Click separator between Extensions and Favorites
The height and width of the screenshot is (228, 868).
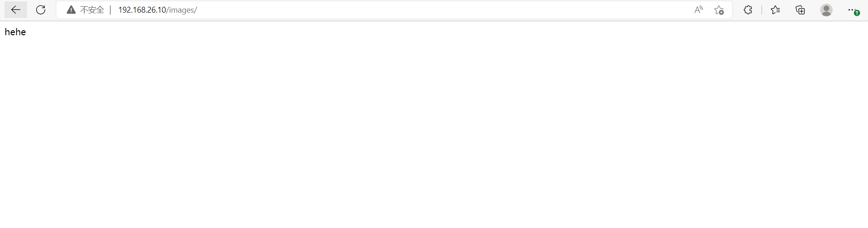pos(762,10)
